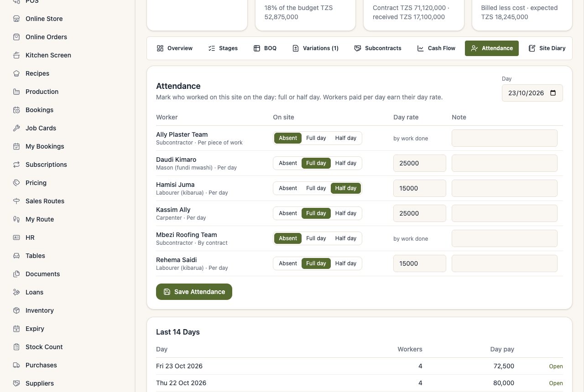584x392 pixels.
Task: Set Rehema Saidi to Absent
Action: tap(288, 263)
